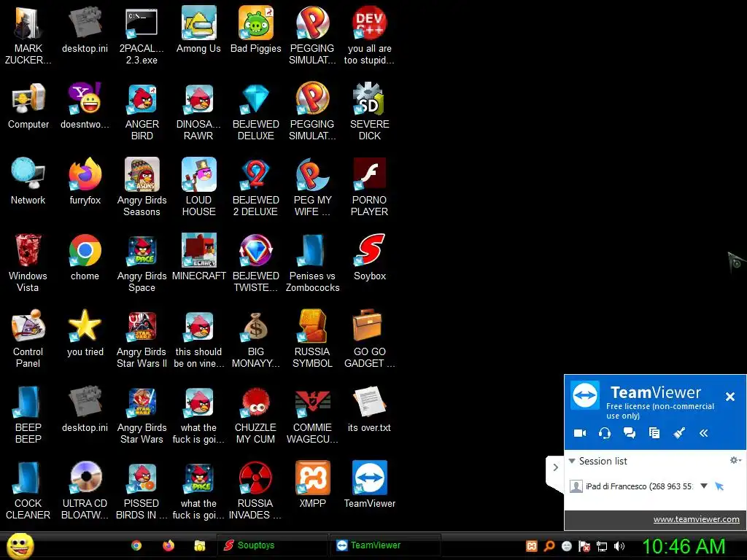Select the ANGER BIRD desktop icon
This screenshot has width=747, height=560.
pos(142,112)
